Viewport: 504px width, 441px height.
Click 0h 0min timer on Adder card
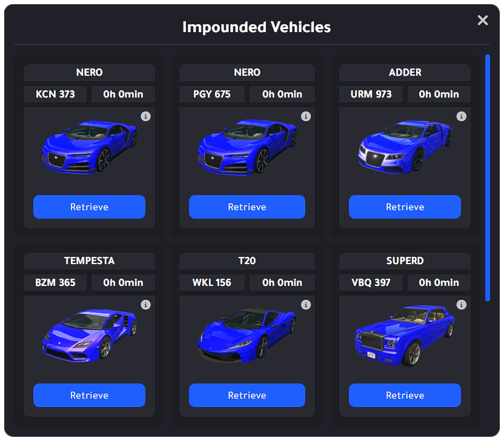pos(439,94)
